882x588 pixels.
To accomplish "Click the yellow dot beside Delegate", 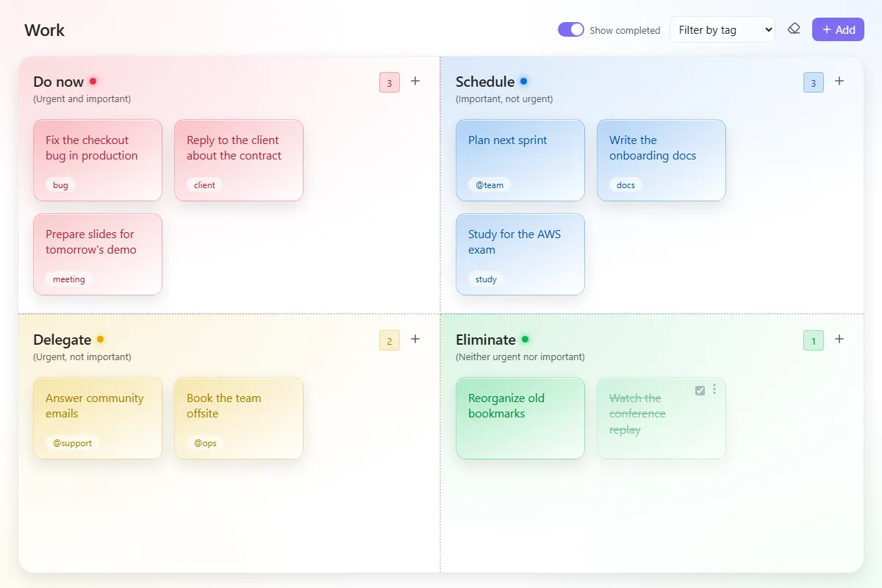I will (101, 339).
